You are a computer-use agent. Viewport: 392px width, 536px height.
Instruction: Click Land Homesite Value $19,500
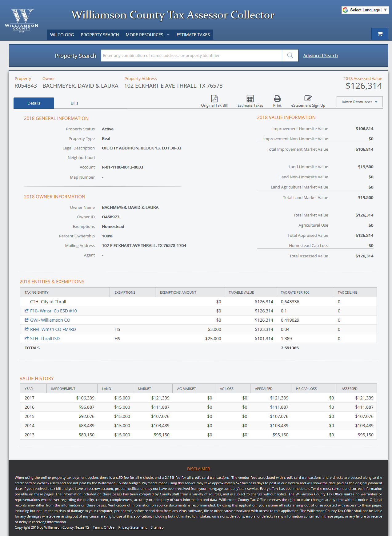point(366,167)
